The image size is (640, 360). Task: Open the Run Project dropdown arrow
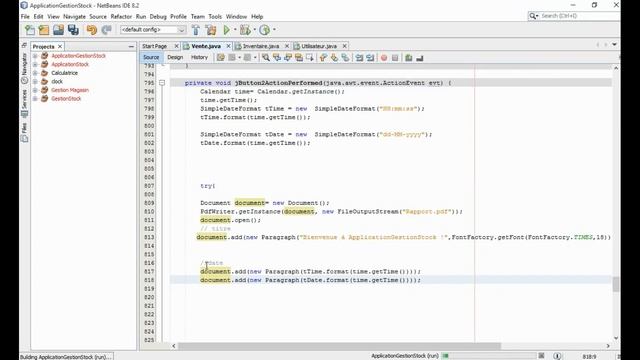click(x=235, y=30)
